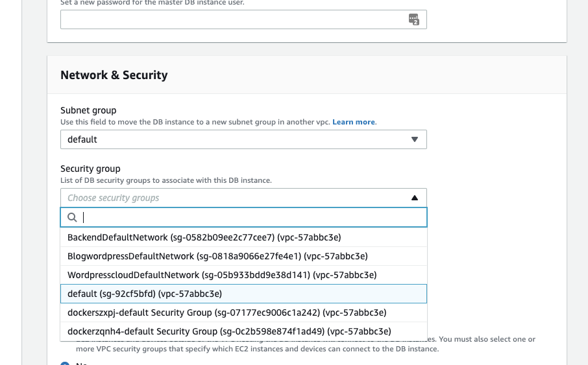Click the magnifier icon in security group search
588x365 pixels.
72,218
